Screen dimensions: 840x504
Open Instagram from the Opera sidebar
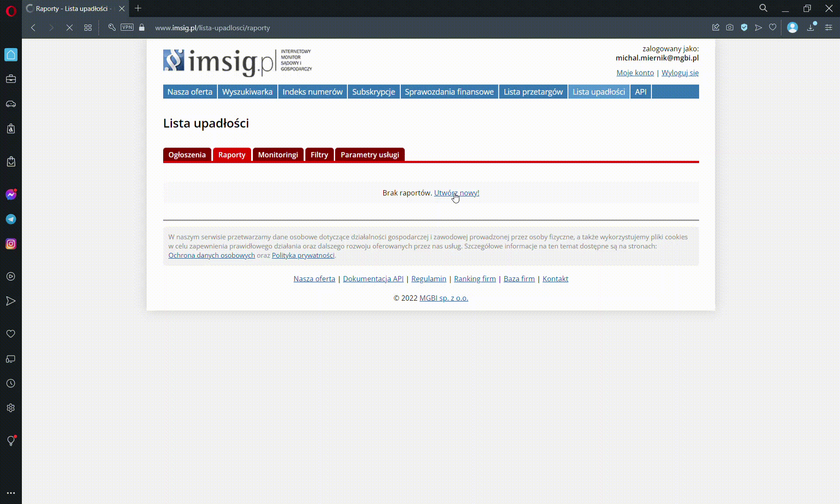coord(10,244)
